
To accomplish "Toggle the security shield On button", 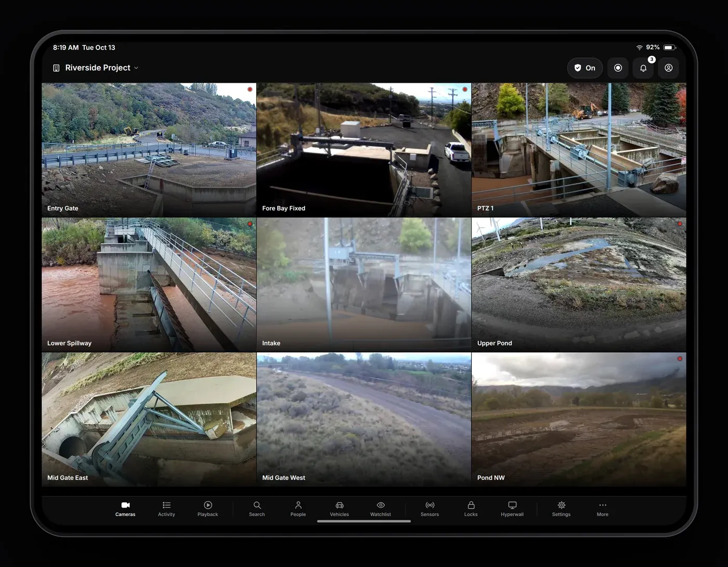I will pyautogui.click(x=585, y=68).
